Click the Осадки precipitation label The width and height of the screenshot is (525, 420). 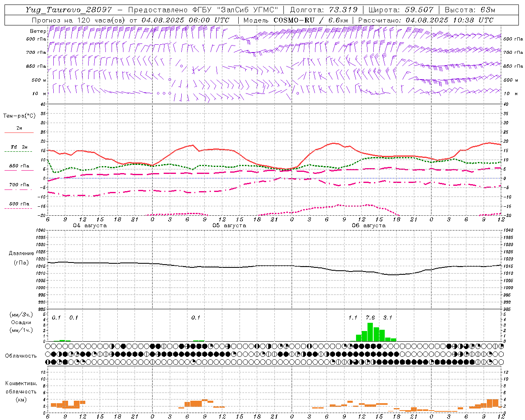[21, 322]
